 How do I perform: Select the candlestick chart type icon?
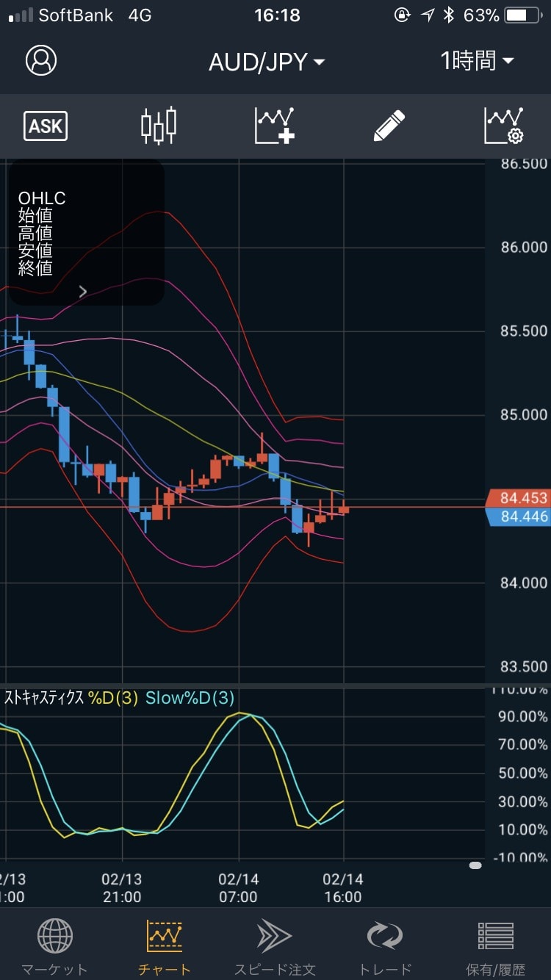click(159, 126)
